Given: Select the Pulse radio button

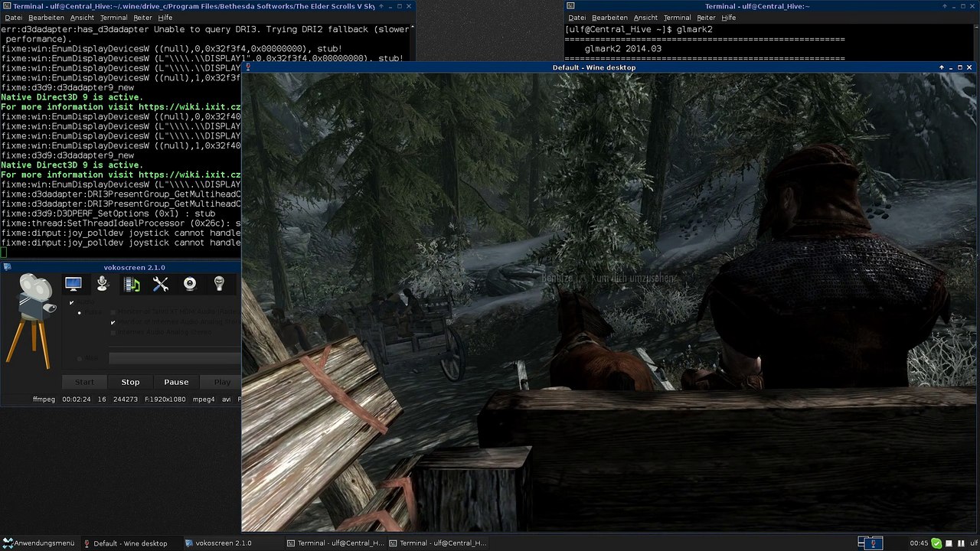Looking at the screenshot, I should 79,313.
